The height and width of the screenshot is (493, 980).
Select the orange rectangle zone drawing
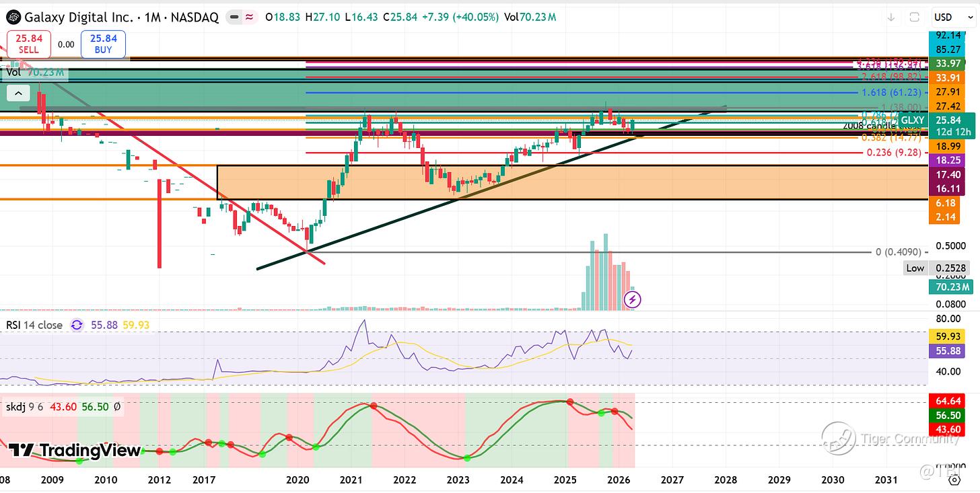point(572,182)
